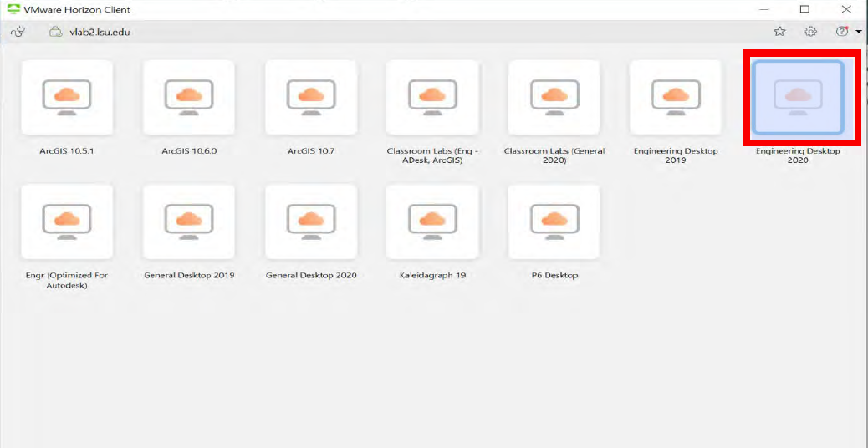Image resolution: width=868 pixels, height=448 pixels.
Task: Select Classroom Labs (General 2020) icon
Action: click(554, 97)
